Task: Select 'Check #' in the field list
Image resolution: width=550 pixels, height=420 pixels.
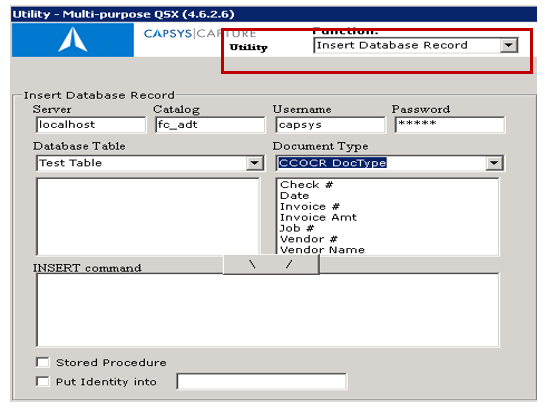Action: (x=307, y=185)
